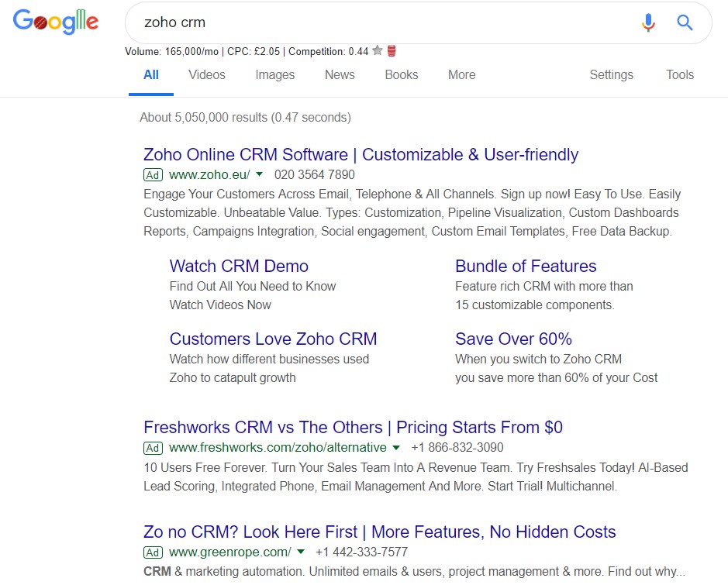Click the Ad badge beside www.greenrope.com
The width and height of the screenshot is (728, 585).
click(153, 552)
